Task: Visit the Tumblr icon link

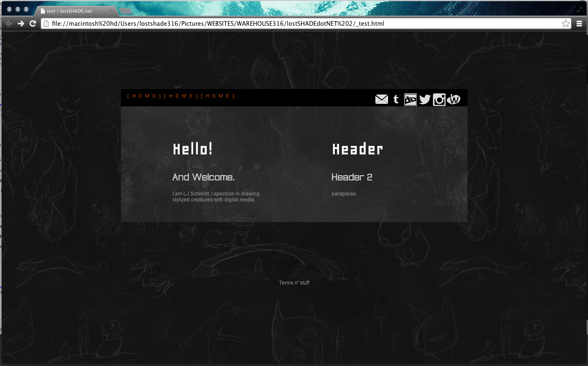Action: coord(396,99)
